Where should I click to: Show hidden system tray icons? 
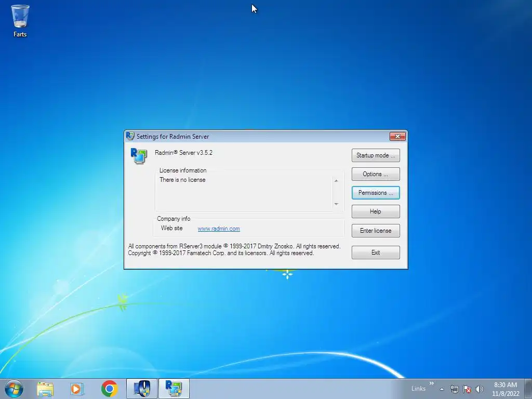coord(442,389)
